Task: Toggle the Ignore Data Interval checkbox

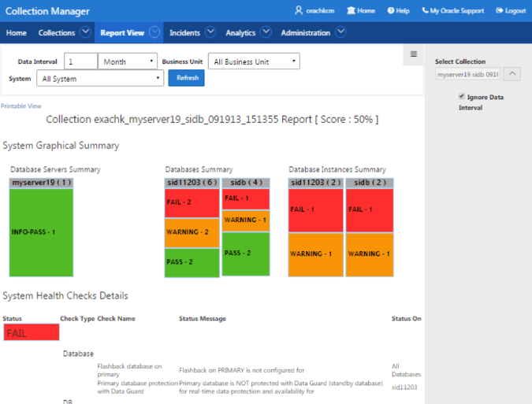Action: [461, 97]
